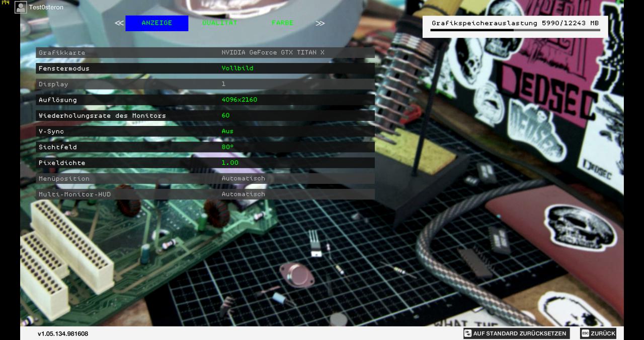
Task: Click version number v1.05.134.981608
Action: click(63, 333)
